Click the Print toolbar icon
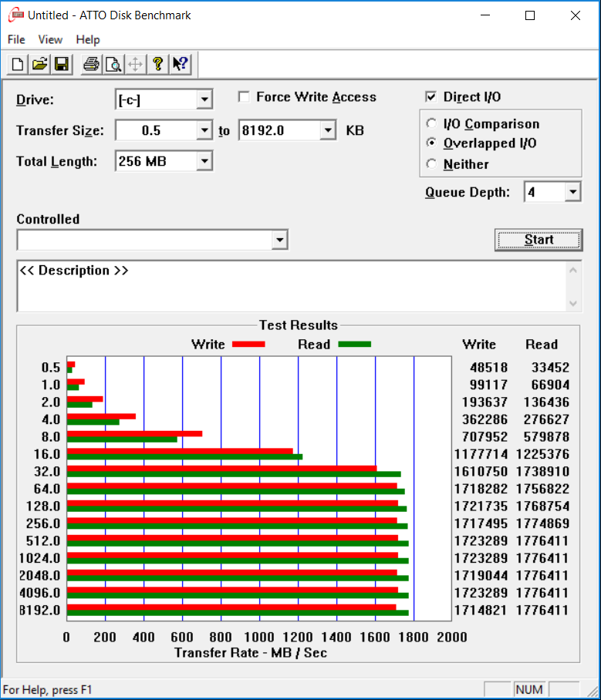The image size is (601, 700). (91, 64)
